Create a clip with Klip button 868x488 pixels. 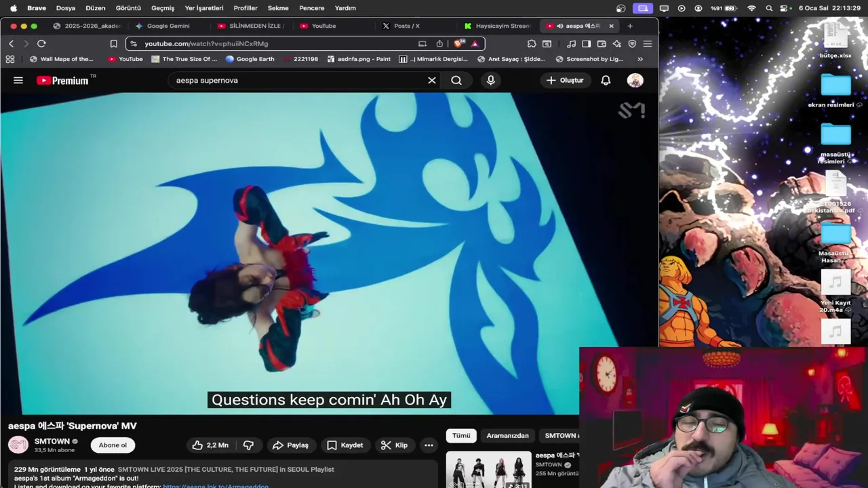coord(394,445)
